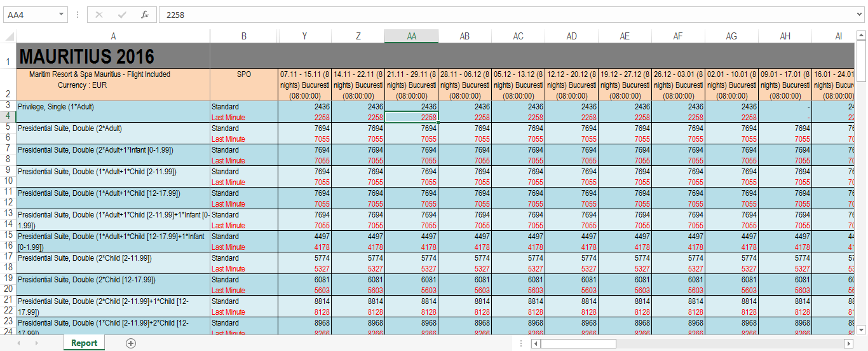Add a new sheet with plus button
The image size is (868, 351).
point(131,343)
